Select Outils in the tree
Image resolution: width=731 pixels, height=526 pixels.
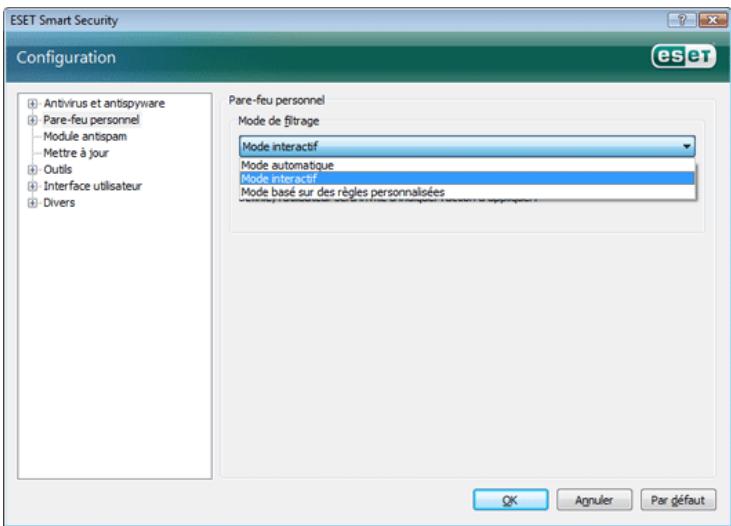click(x=57, y=169)
